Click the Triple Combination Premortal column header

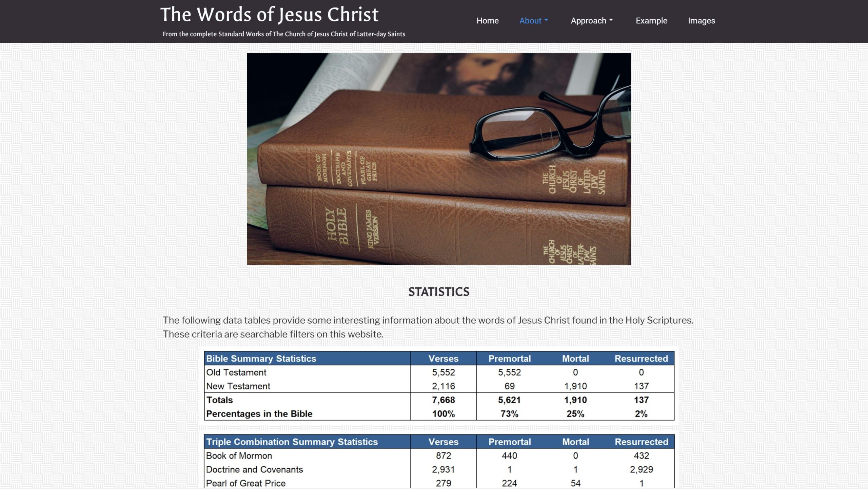click(x=509, y=442)
